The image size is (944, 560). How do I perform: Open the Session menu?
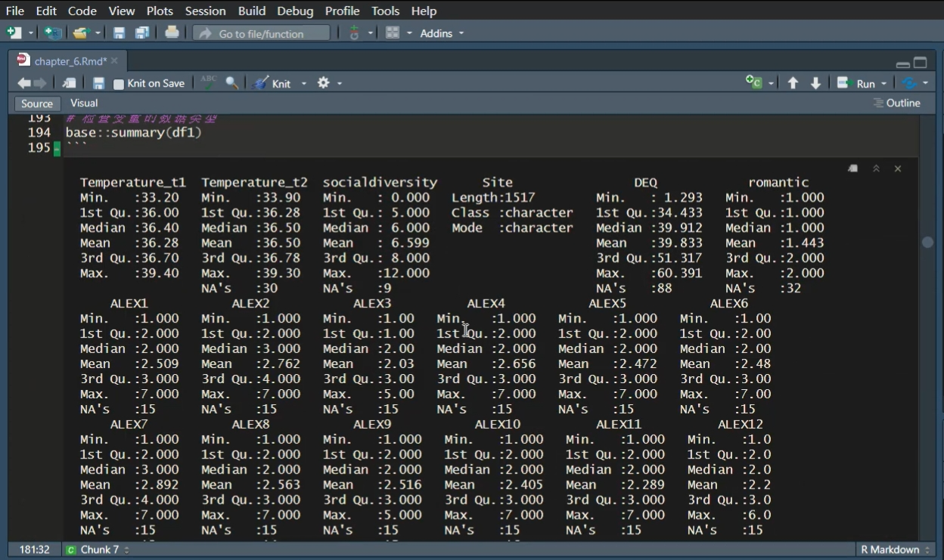pos(205,11)
